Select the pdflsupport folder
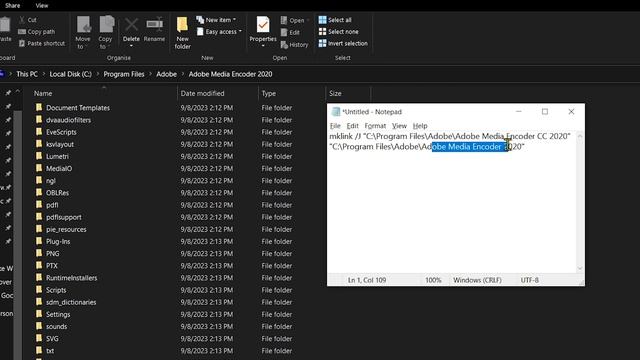The height and width of the screenshot is (360, 640). coord(64,217)
